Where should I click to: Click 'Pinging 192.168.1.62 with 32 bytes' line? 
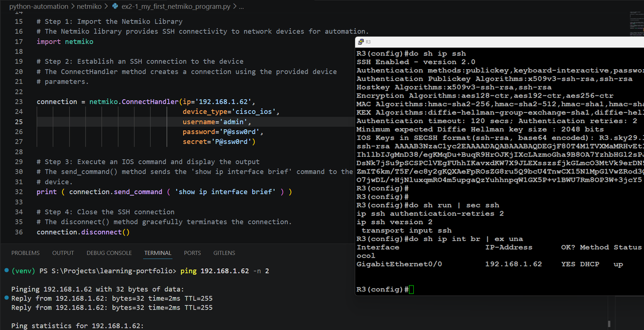pos(98,289)
